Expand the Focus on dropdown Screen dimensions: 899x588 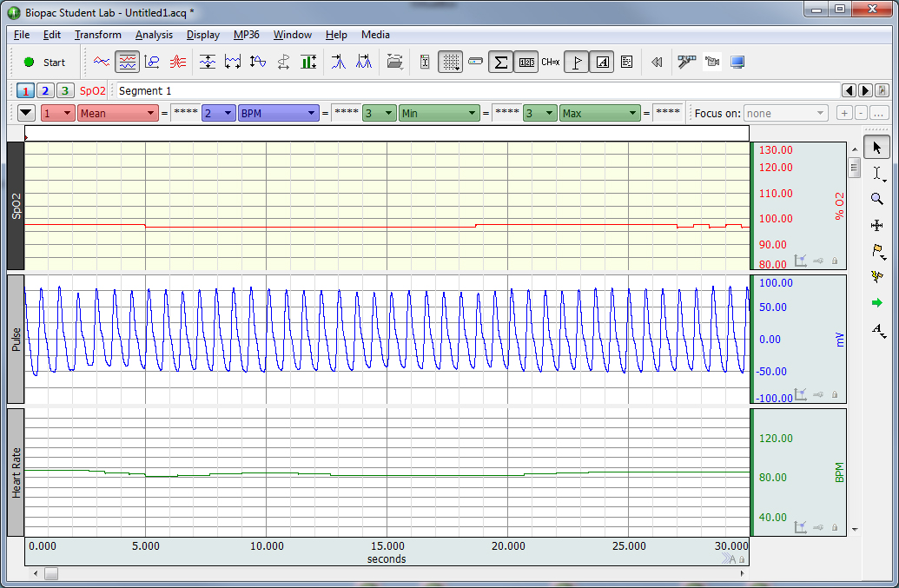(786, 114)
